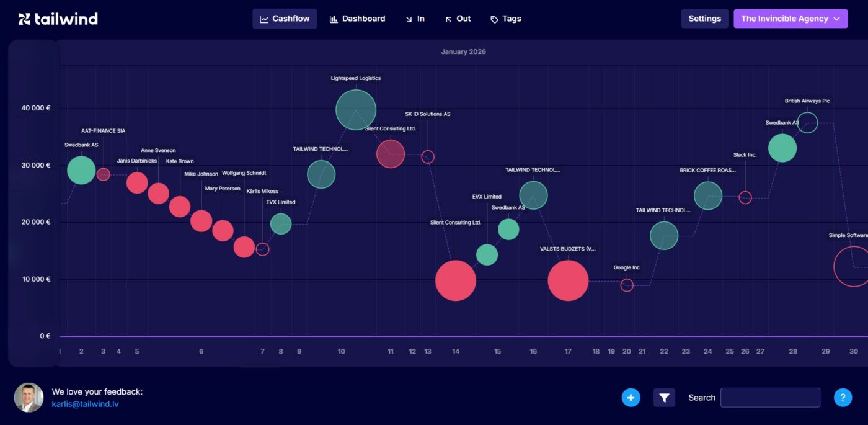This screenshot has height=425, width=868.
Task: Click the Tailwind logo
Action: pyautogui.click(x=58, y=19)
